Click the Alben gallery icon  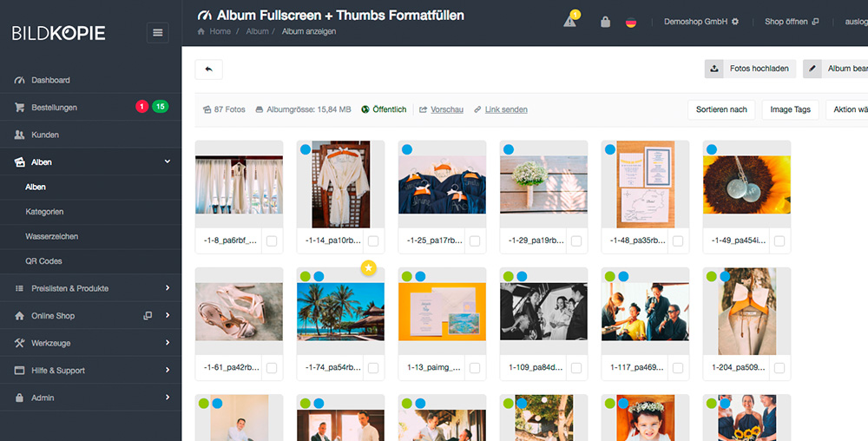pos(19,162)
